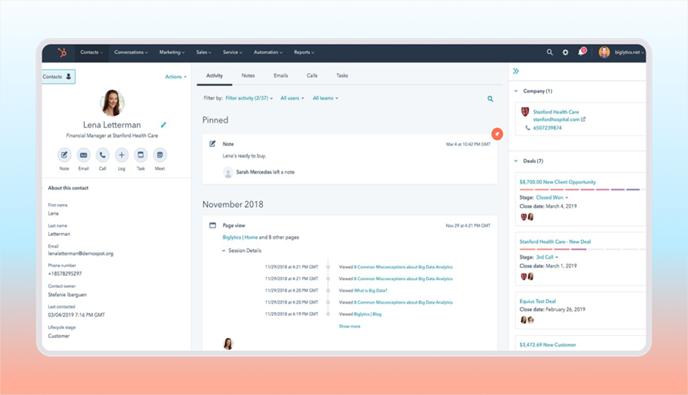Open the Marketing menu
Viewport: 688px width, 395px height.
(x=172, y=52)
